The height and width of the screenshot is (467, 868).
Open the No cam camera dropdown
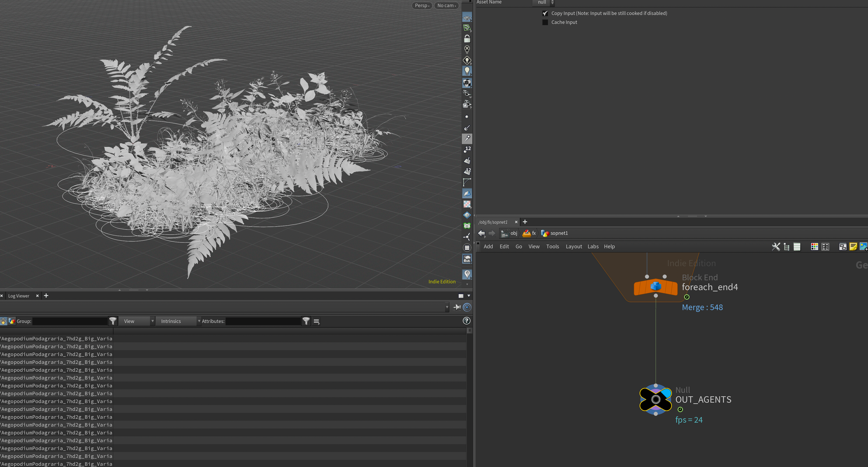pos(446,6)
